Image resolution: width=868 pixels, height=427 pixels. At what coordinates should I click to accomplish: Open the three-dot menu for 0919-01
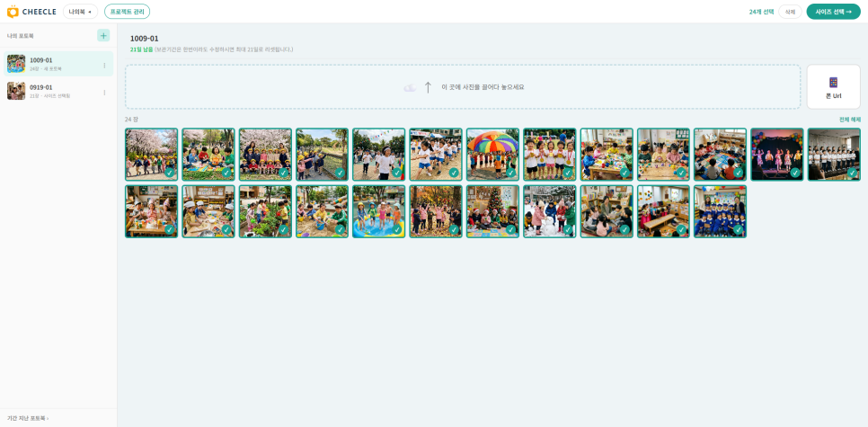pyautogui.click(x=104, y=92)
